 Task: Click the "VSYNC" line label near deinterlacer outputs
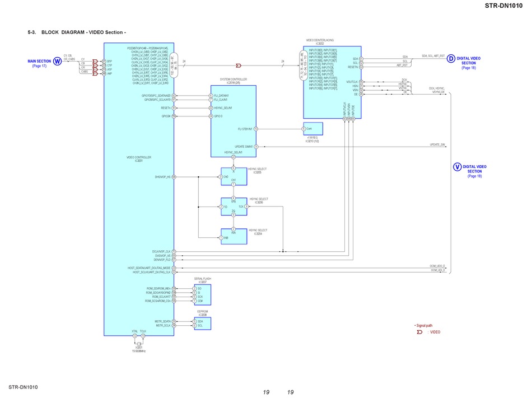(403, 88)
